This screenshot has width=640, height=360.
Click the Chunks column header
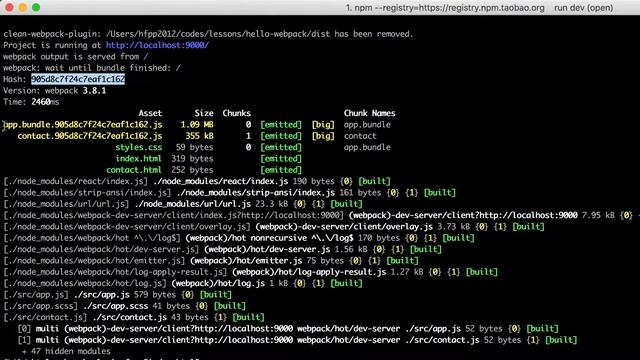(x=237, y=113)
